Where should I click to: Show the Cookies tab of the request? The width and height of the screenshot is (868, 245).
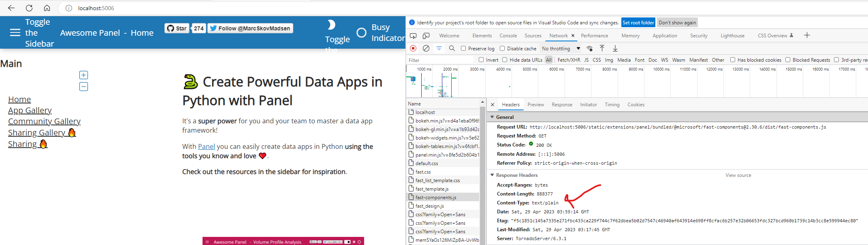[x=636, y=105]
